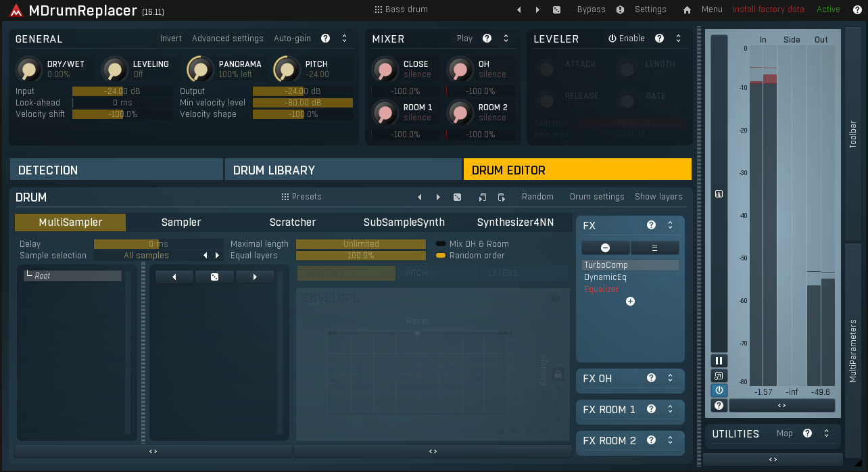Click the dice icon in the Drum presets row

[x=457, y=197]
